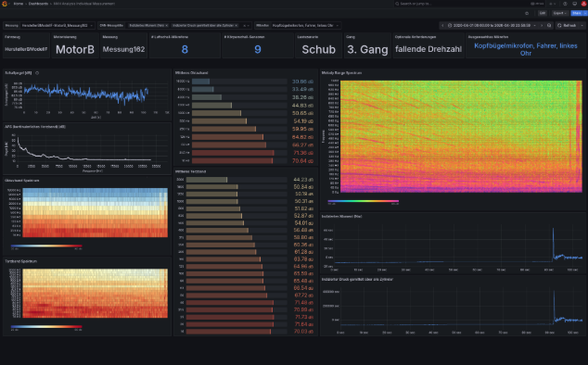Click the star favorite dashboard icon
This screenshot has width=588, height=365.
click(527, 13)
